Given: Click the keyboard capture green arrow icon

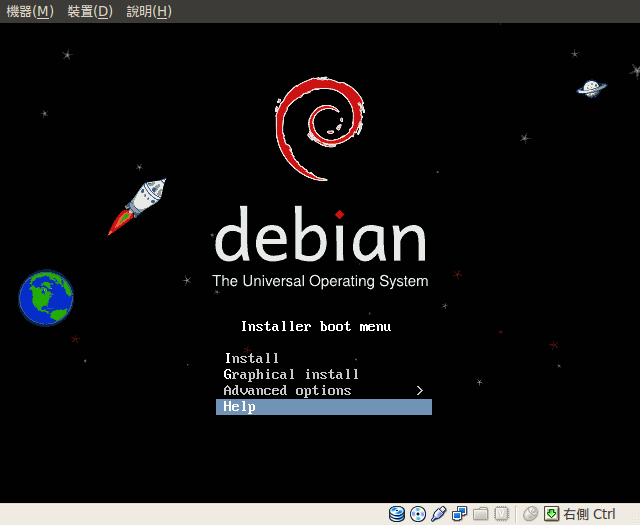Looking at the screenshot, I should (551, 514).
